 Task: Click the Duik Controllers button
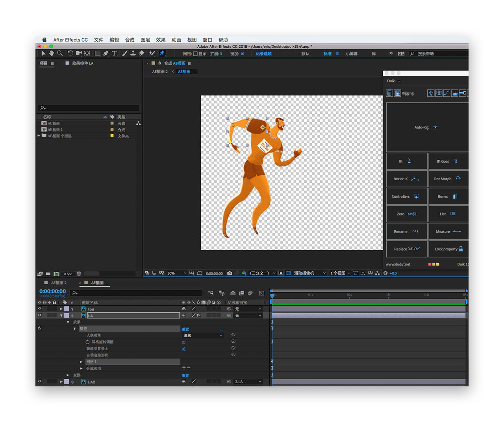[407, 196]
